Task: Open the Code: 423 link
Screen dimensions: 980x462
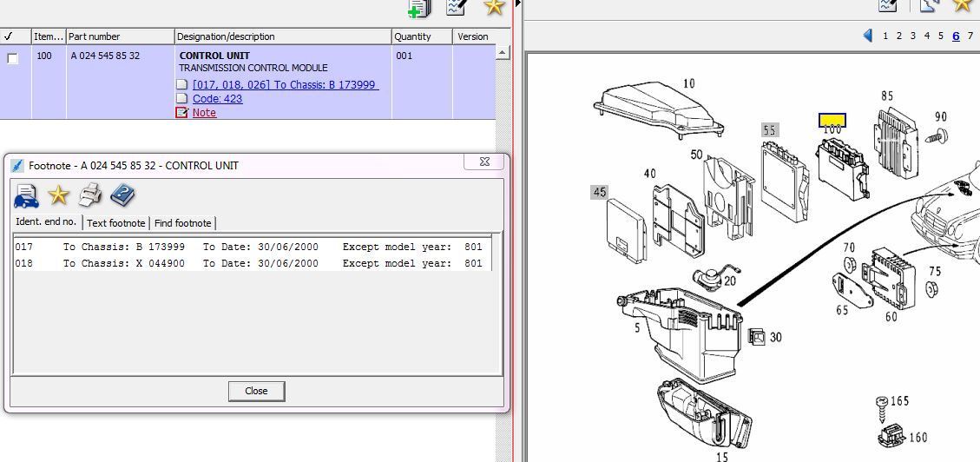Action: (x=217, y=99)
